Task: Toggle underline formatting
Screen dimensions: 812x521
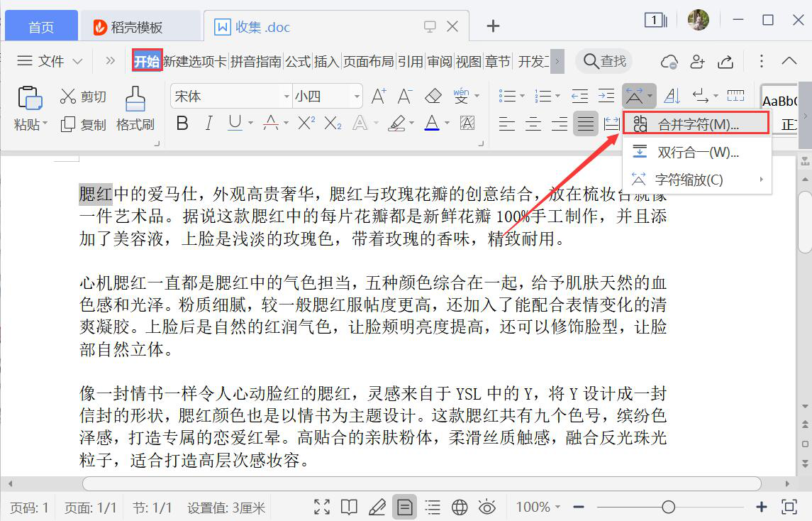Action: (235, 124)
